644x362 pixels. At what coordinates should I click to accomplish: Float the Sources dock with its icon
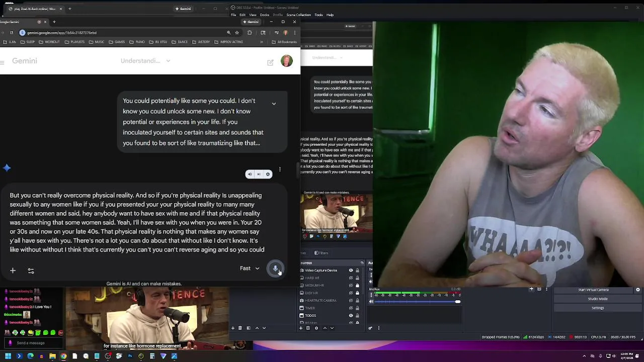[x=362, y=263]
